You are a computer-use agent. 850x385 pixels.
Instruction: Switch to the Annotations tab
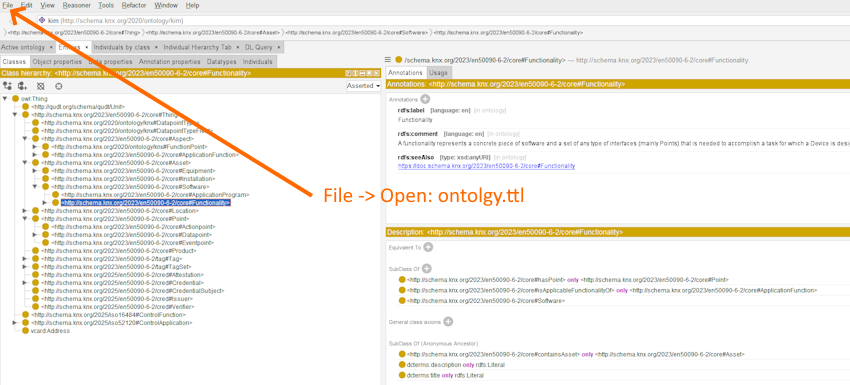(x=405, y=73)
